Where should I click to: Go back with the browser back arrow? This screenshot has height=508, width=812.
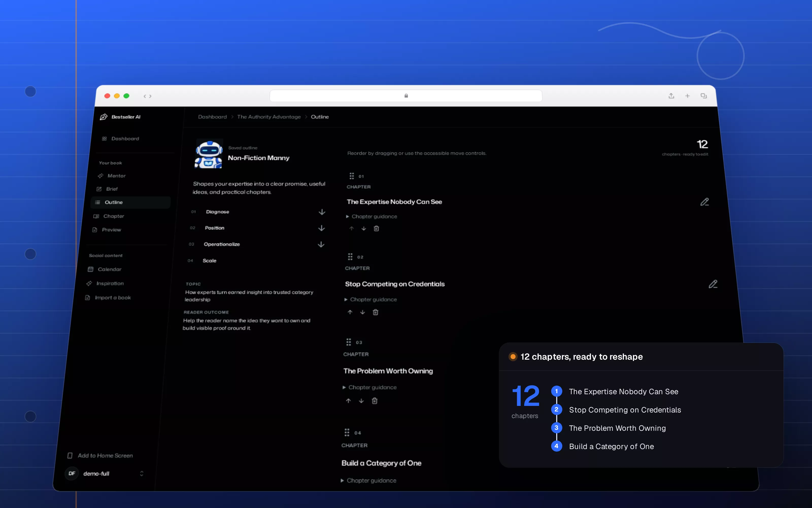[145, 96]
